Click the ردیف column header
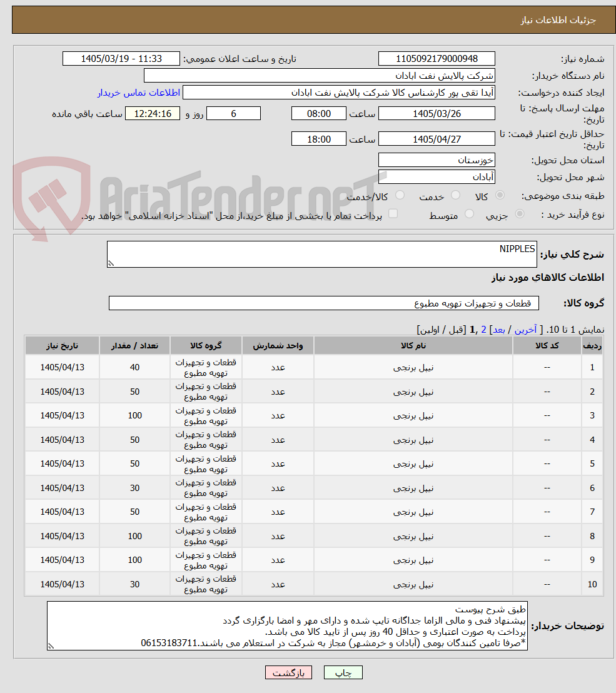Image resolution: width=616 pixels, height=693 pixels. 592,346
